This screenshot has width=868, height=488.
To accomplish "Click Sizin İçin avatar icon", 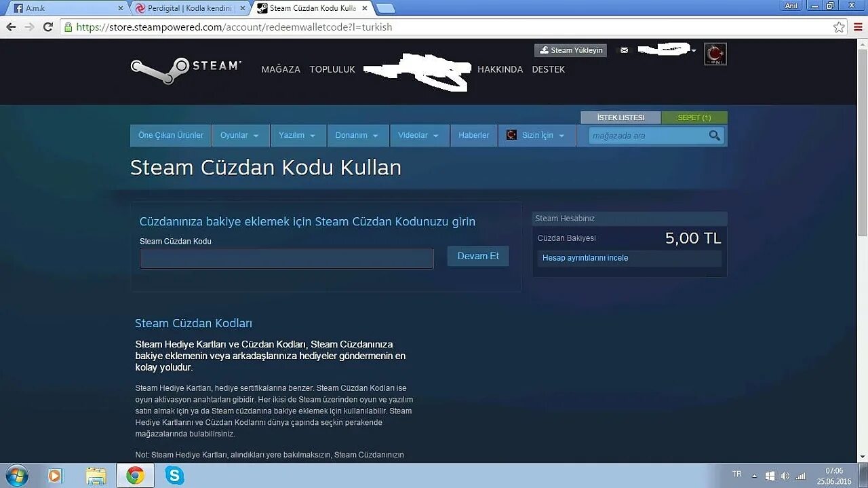I will pos(511,135).
